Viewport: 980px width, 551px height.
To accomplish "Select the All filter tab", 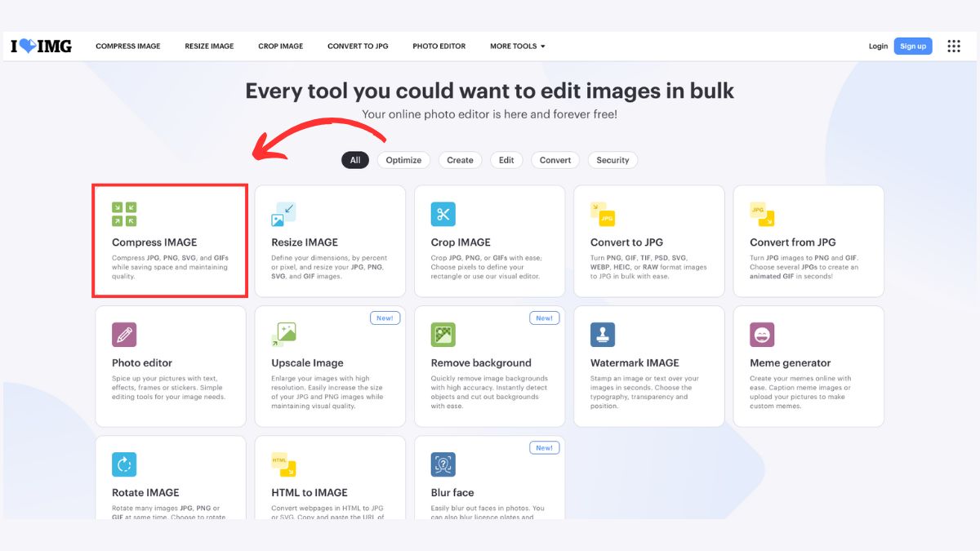I will tap(355, 160).
